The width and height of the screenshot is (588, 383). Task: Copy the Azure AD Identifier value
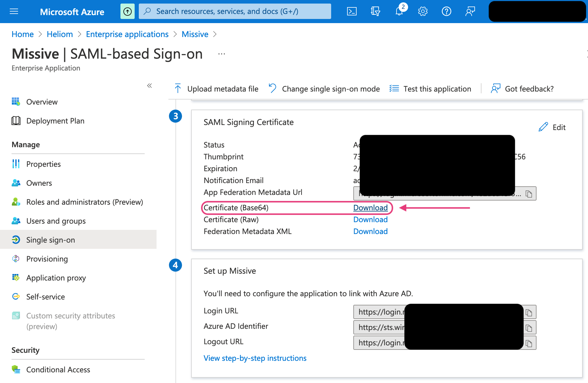(529, 328)
